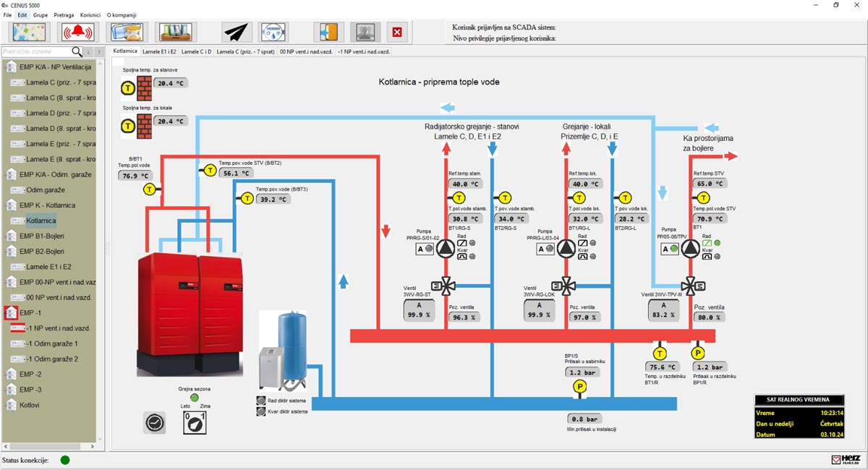Click the Ref.temp.STV 65.0 °C value

click(x=709, y=184)
